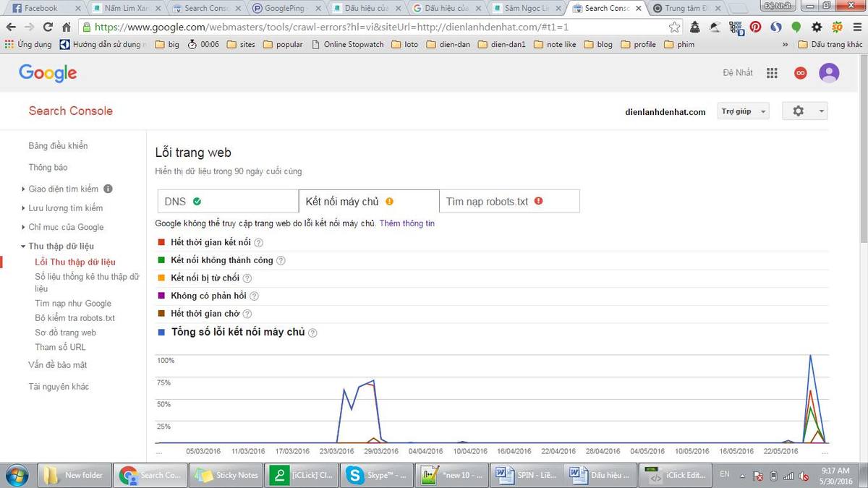Open the Online Stopwatch bookmark
The height and width of the screenshot is (488, 868).
pyautogui.click(x=348, y=44)
